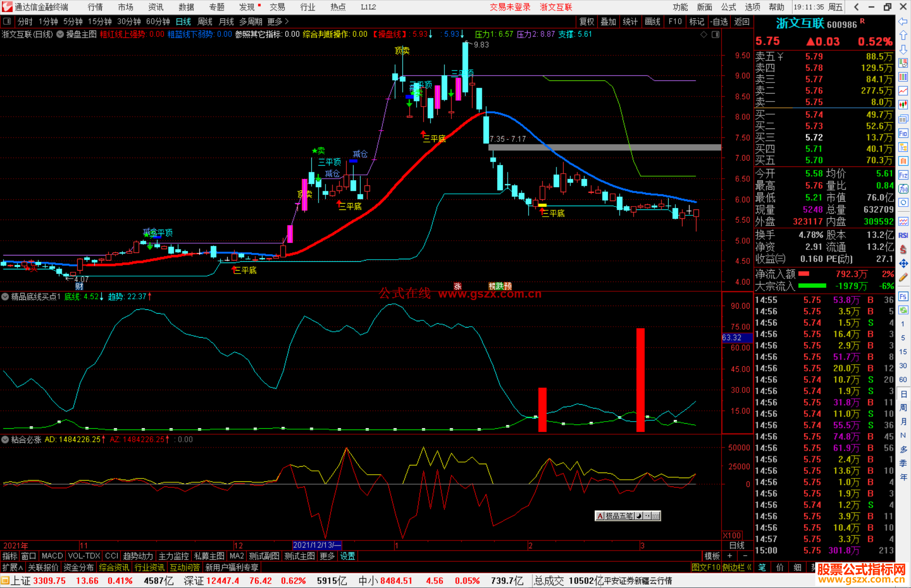Select 15 minute period in right sidebar
Image resolution: width=911 pixels, height=588 pixels.
point(903,352)
